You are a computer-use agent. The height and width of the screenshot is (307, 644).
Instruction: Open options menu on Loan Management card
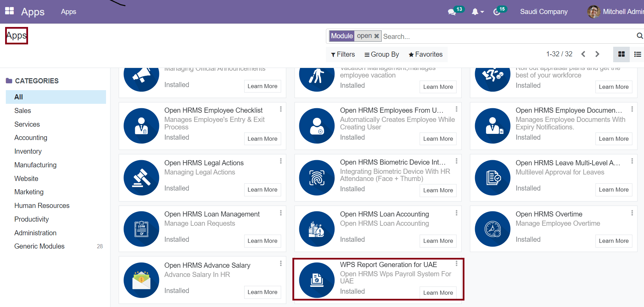tap(281, 213)
